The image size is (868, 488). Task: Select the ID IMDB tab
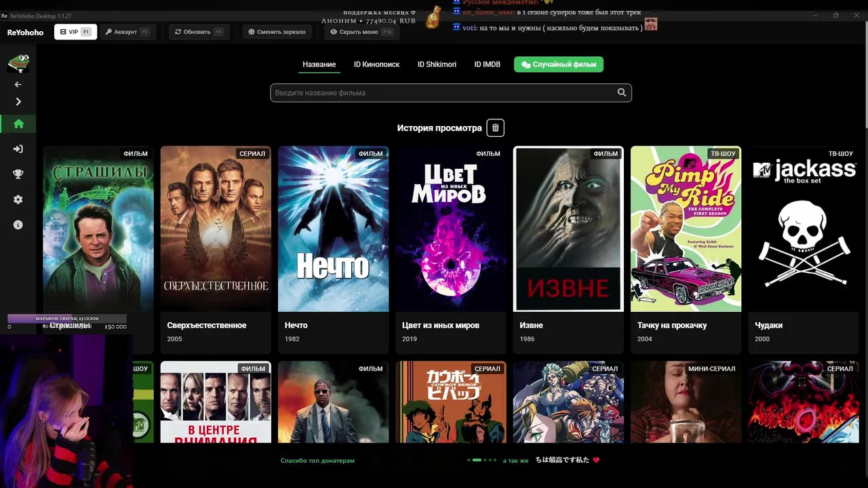pos(487,64)
